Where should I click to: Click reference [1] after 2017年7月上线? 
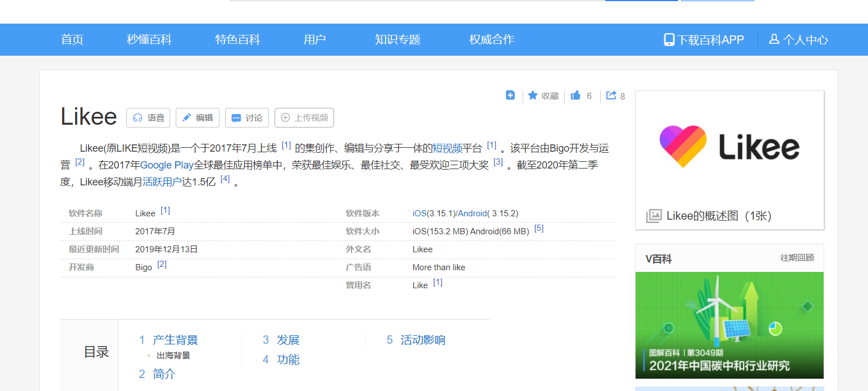[x=286, y=145]
